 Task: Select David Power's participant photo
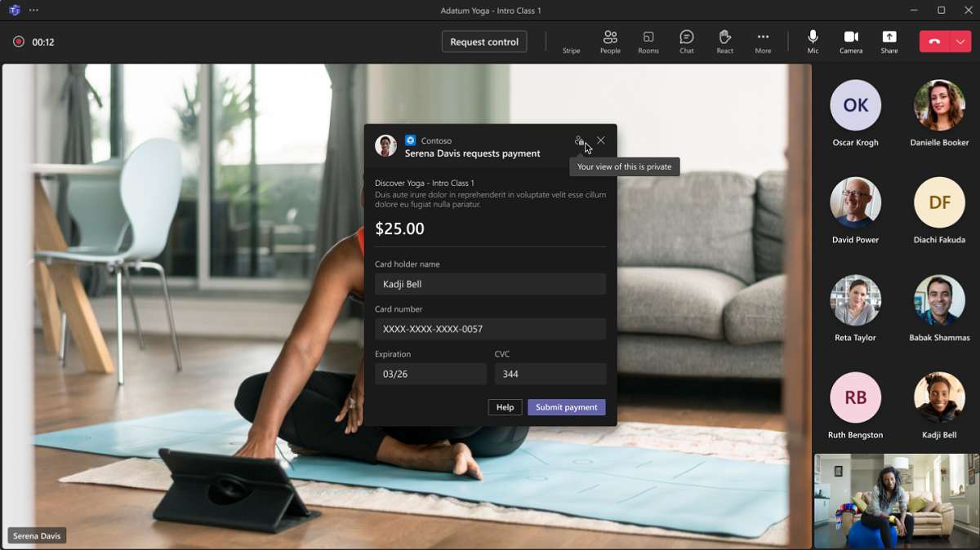[x=856, y=202]
